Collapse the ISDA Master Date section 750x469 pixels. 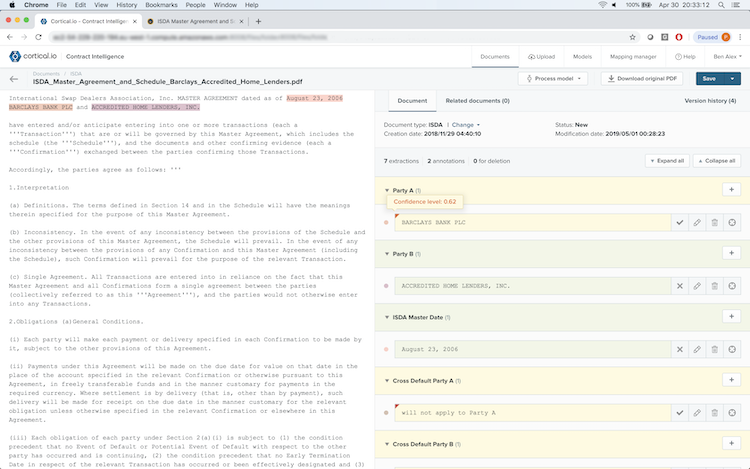[387, 317]
